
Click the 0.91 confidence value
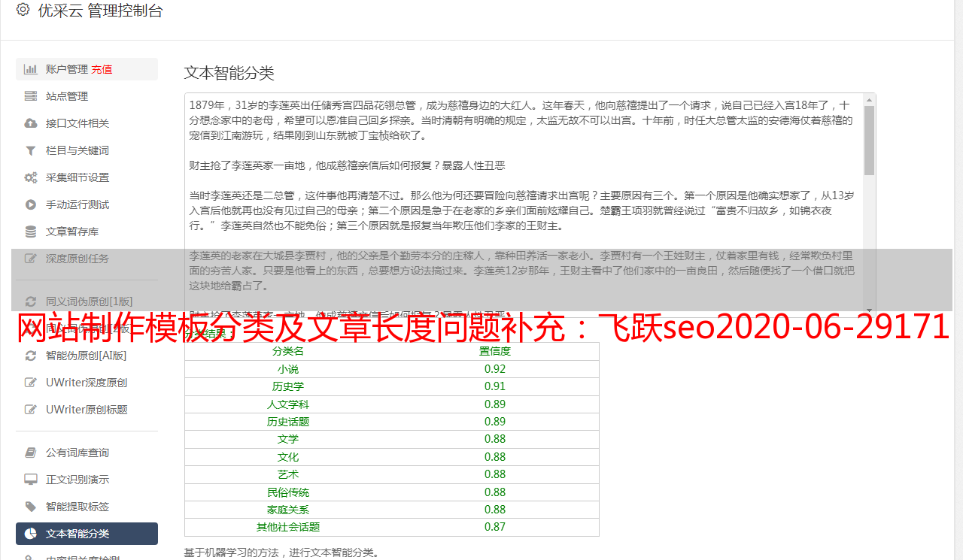[495, 386]
